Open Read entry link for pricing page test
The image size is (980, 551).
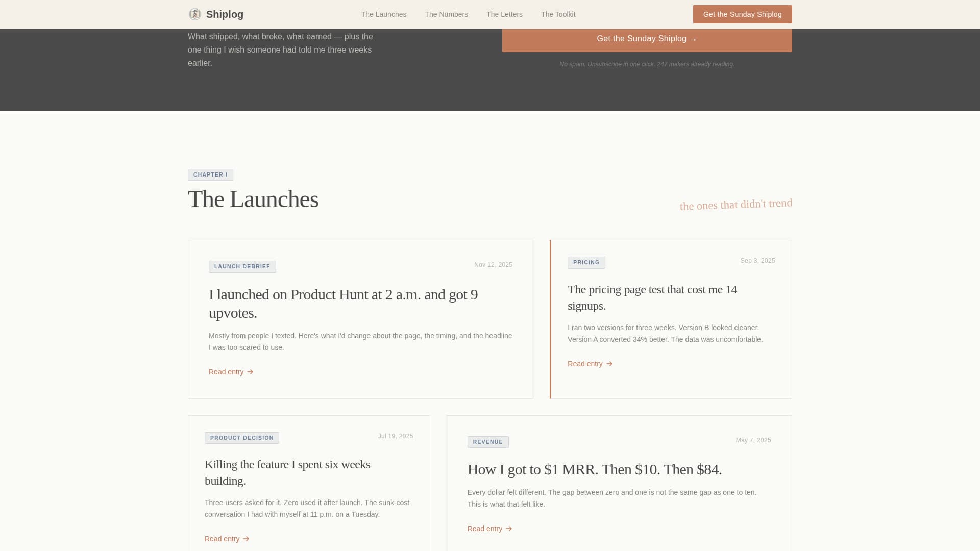click(x=590, y=364)
